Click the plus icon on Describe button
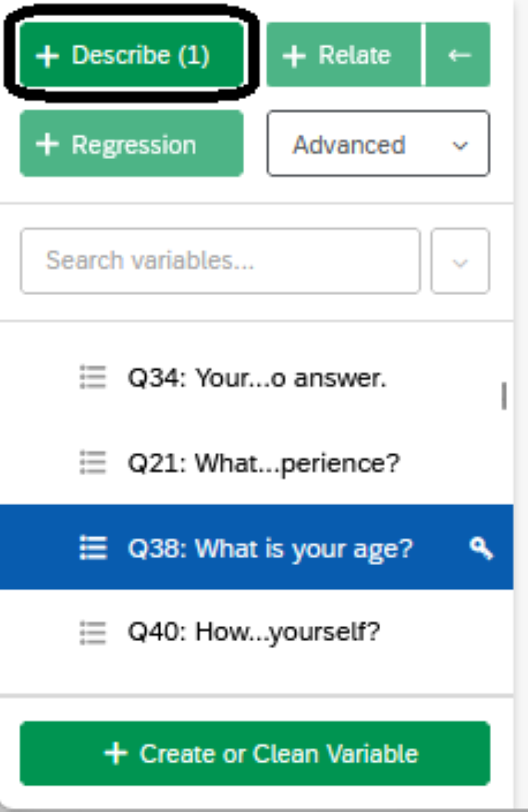The image size is (528, 812). [x=48, y=56]
